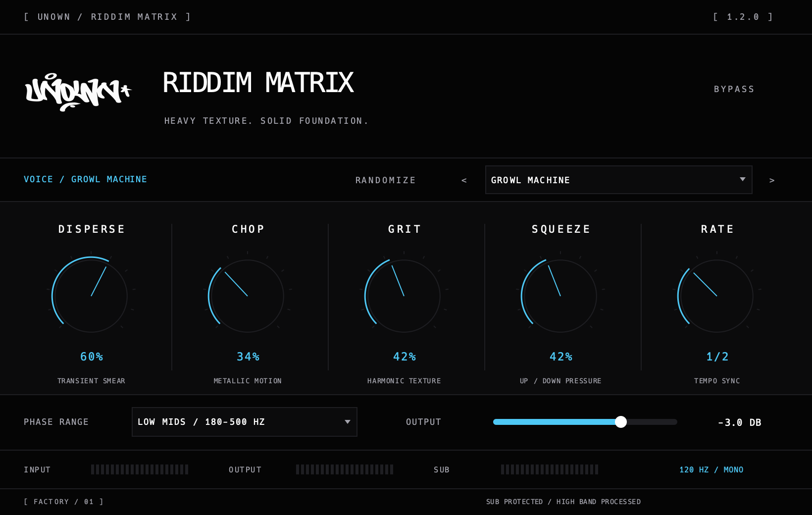Click the CHOP 34% value

click(x=248, y=357)
